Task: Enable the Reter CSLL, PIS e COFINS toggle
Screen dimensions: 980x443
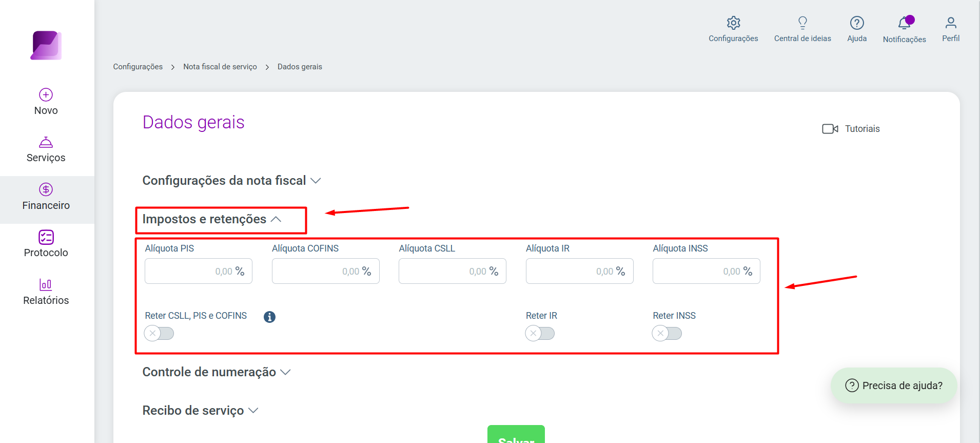Action: tap(159, 333)
